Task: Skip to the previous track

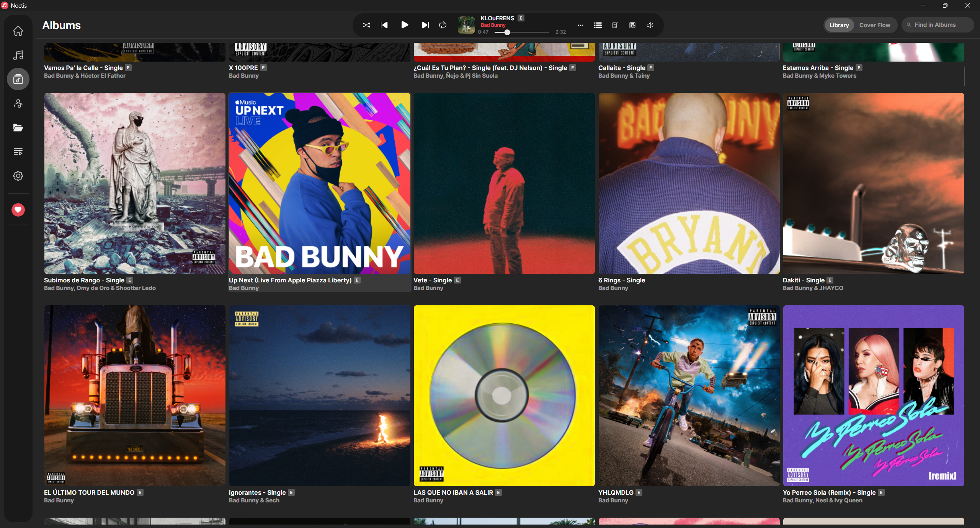Action: pos(384,25)
